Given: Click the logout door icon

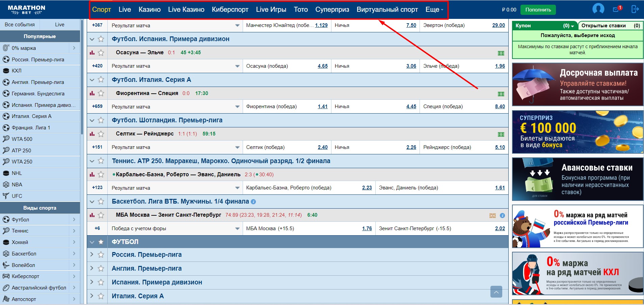Looking at the screenshot, I should pos(635,9).
